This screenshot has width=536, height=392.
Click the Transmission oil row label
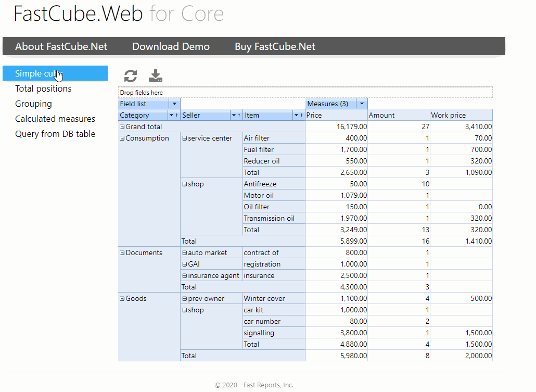click(x=274, y=218)
